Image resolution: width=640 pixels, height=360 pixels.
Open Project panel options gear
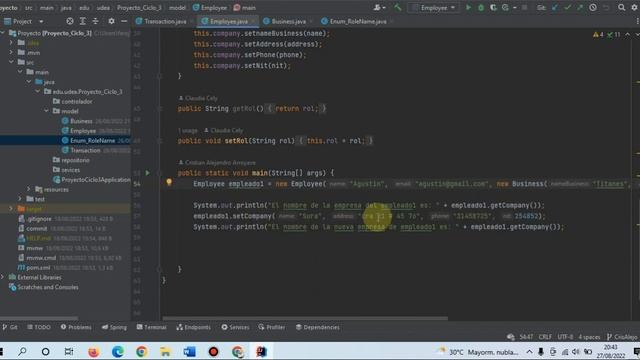[111, 21]
